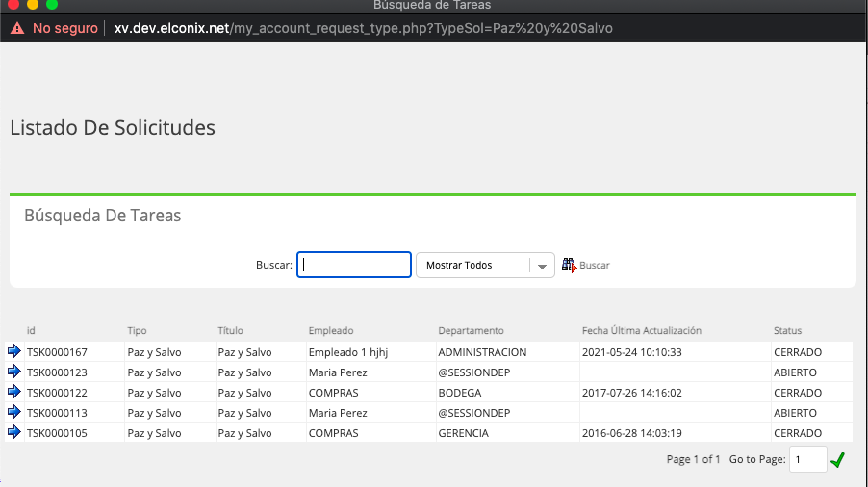This screenshot has height=487, width=868.
Task: Sort by the Tipo column header
Action: (x=137, y=330)
